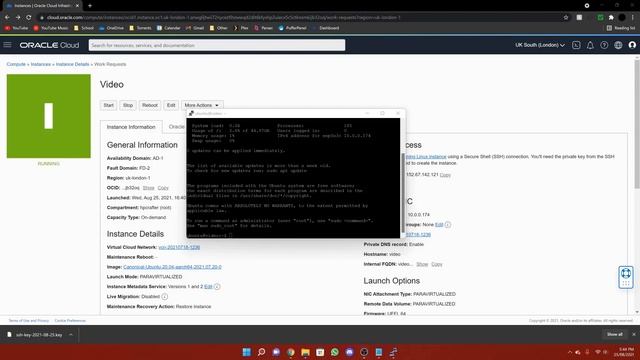640x360 pixels.
Task: Open a new browser tab
Action: (90, 6)
